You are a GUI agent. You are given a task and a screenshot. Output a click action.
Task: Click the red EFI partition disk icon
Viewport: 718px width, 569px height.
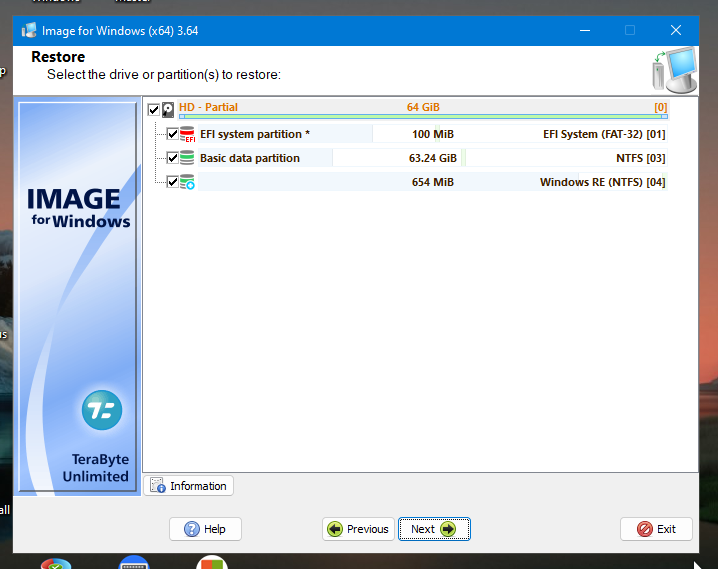coord(187,134)
